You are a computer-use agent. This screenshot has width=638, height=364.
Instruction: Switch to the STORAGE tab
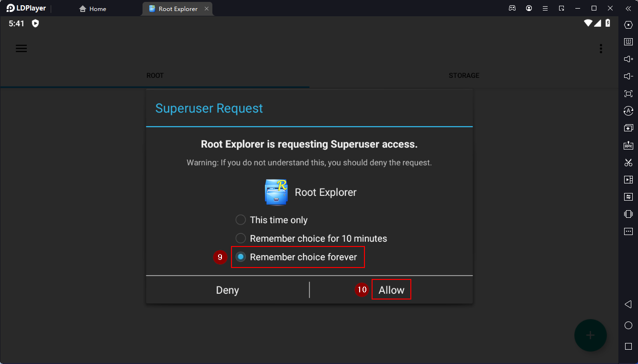point(464,75)
